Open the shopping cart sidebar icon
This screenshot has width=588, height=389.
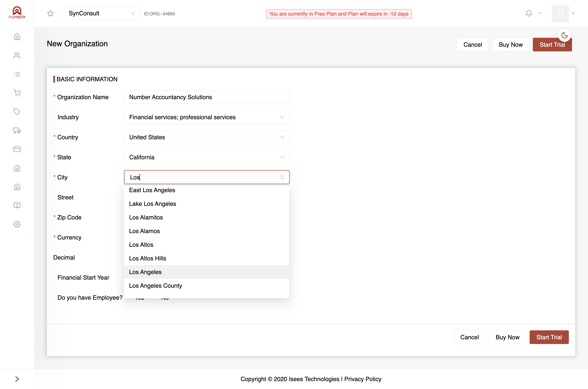[17, 93]
